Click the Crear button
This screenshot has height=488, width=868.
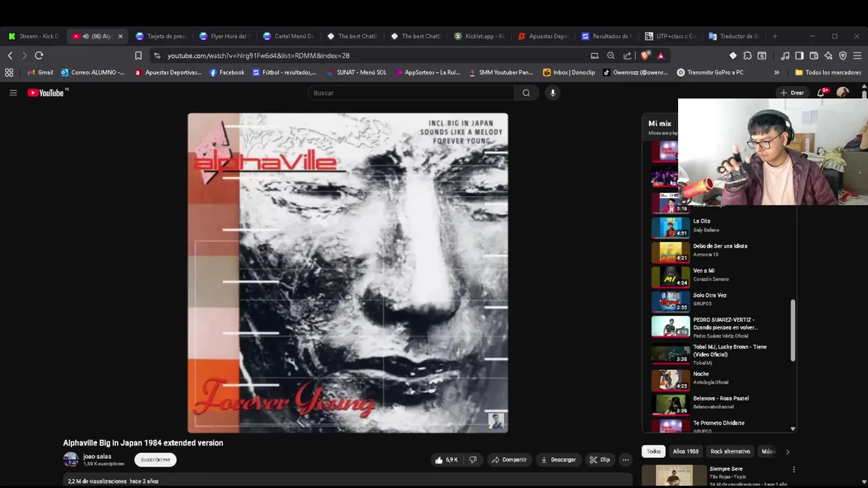[791, 93]
